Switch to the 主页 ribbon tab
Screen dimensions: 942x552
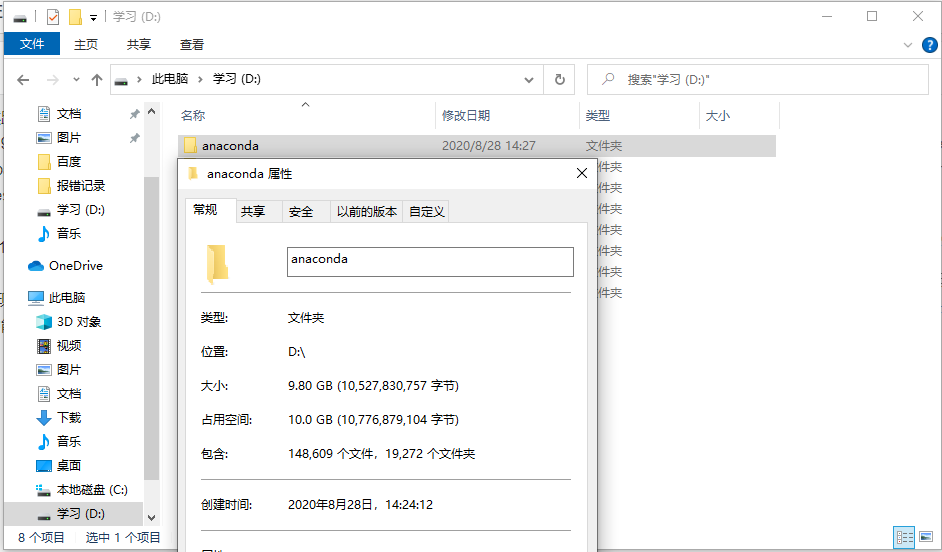pyautogui.click(x=85, y=44)
